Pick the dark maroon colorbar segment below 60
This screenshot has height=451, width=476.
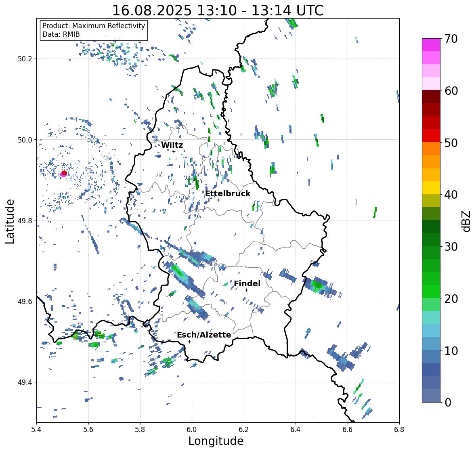click(431, 97)
